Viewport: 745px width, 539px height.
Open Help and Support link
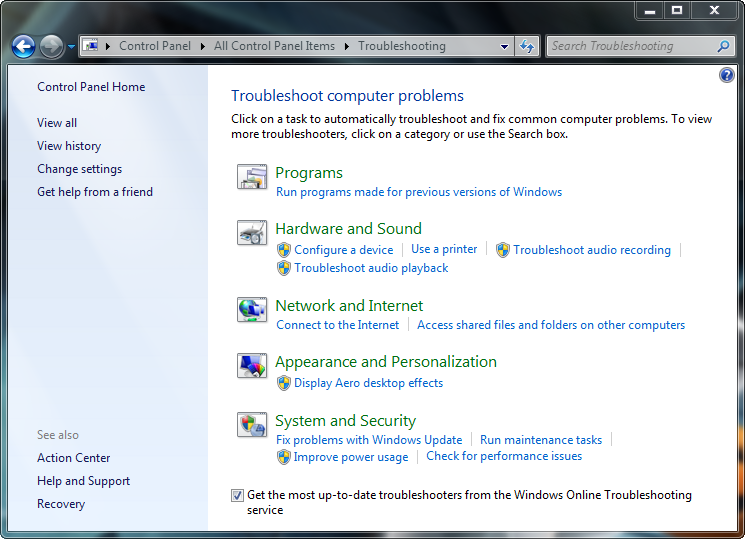click(84, 481)
